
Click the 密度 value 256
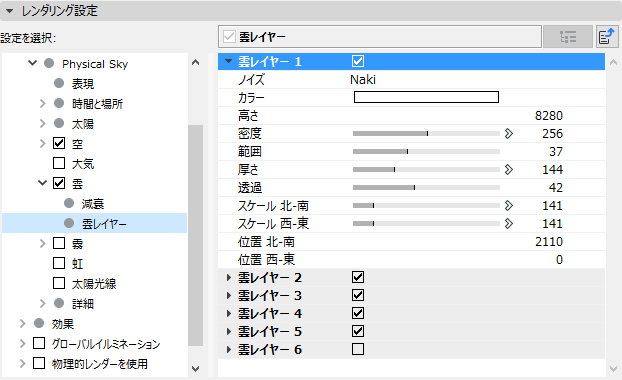coord(552,134)
